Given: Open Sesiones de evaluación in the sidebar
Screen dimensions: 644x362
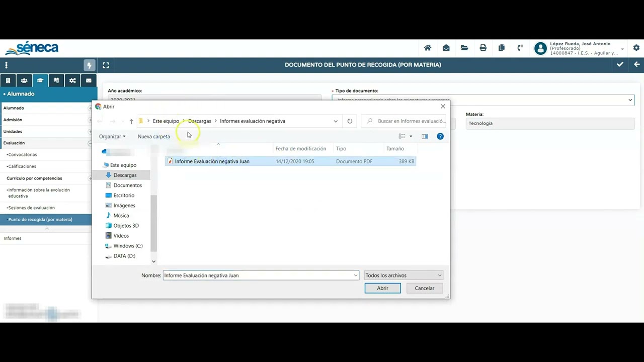Looking at the screenshot, I should (x=31, y=208).
